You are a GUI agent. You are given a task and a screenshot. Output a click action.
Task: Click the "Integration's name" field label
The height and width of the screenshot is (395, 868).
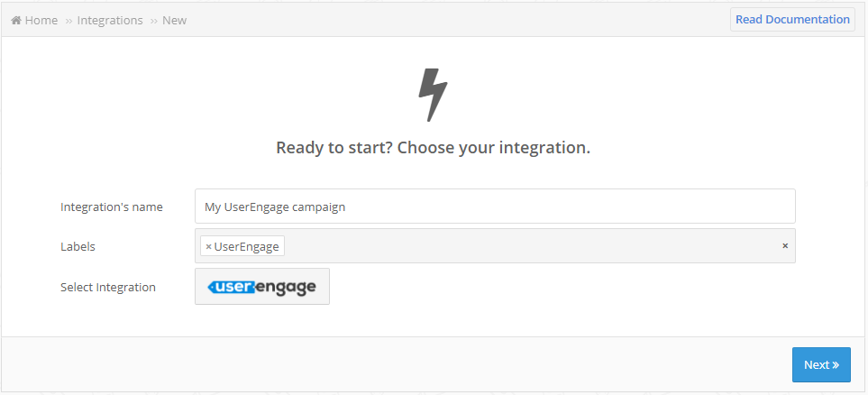[111, 207]
